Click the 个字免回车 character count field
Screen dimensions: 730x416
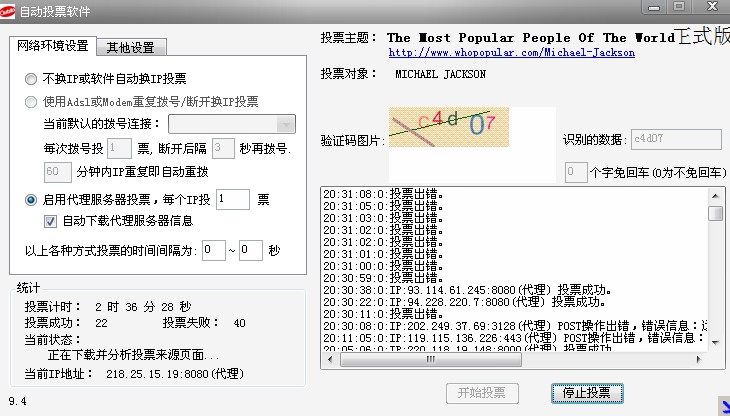(x=576, y=172)
